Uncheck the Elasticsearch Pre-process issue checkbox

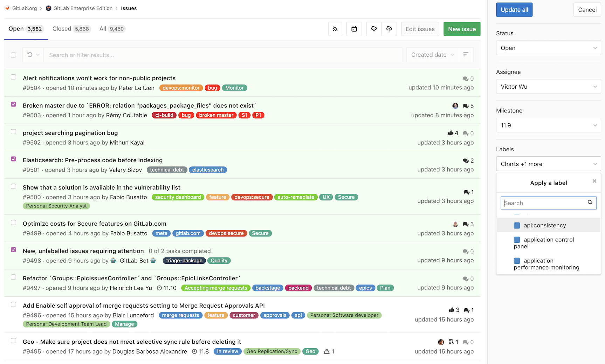point(13,159)
